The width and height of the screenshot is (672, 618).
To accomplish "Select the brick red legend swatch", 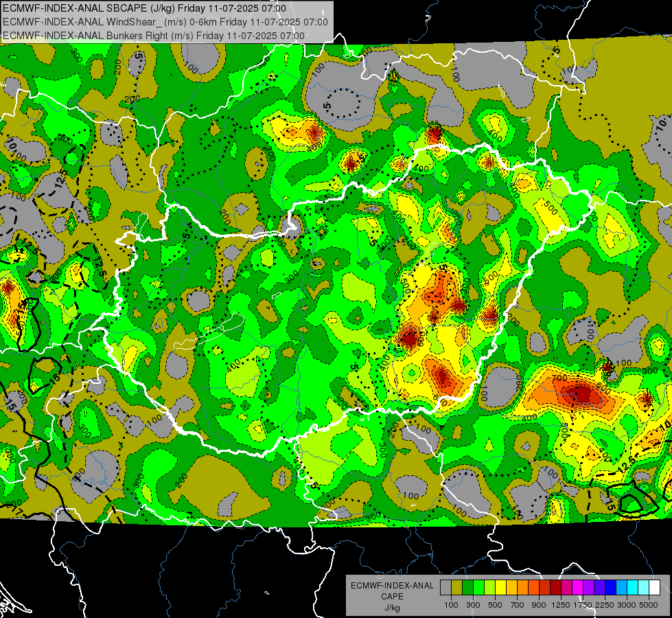I will [545, 587].
